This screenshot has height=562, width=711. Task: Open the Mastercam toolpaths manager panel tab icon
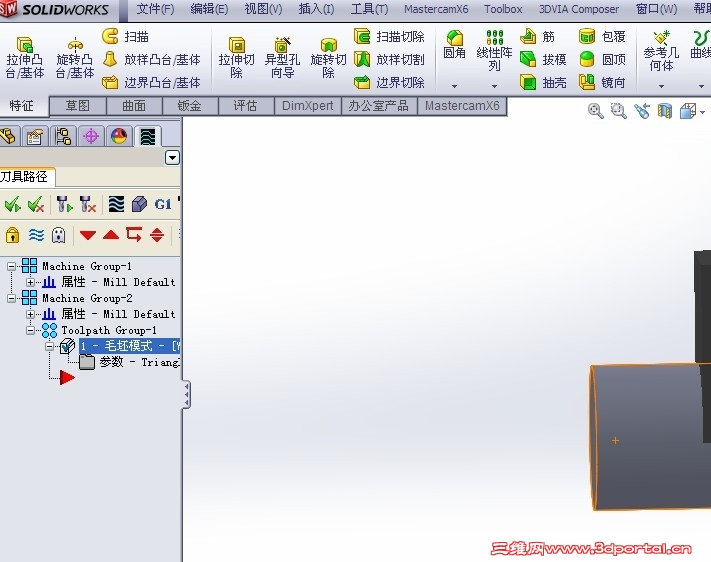point(148,137)
